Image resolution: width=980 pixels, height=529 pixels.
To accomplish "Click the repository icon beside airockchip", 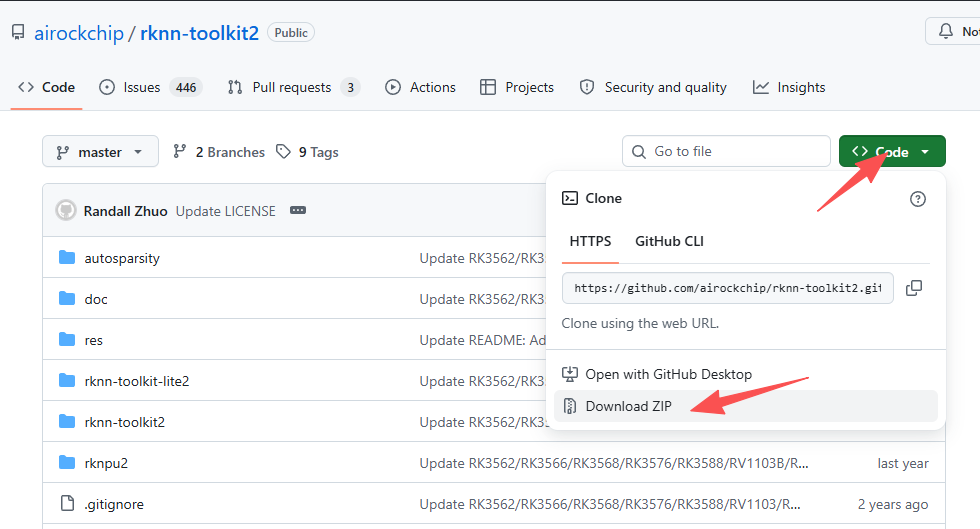I will 18,33.
